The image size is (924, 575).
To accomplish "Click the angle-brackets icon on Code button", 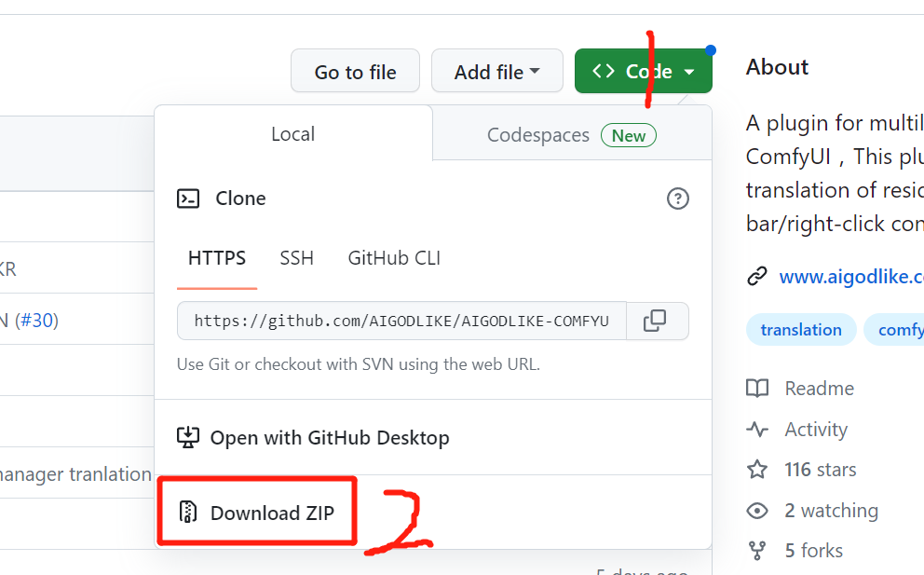I will click(x=604, y=72).
